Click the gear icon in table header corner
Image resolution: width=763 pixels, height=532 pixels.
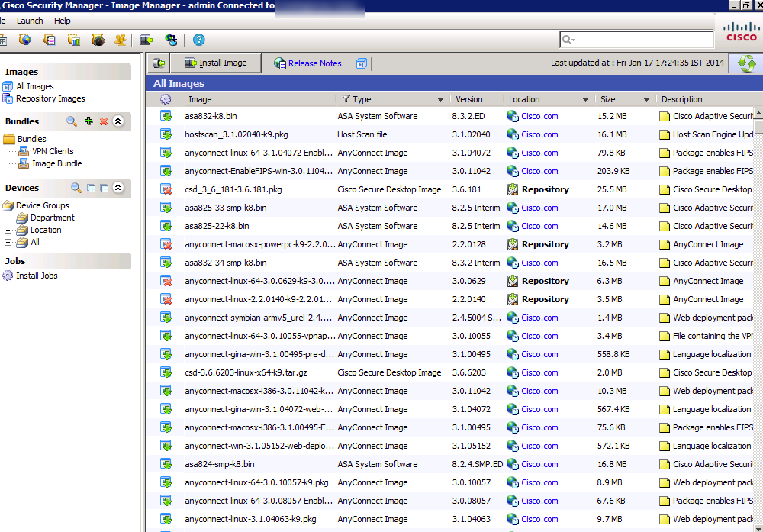(x=166, y=99)
